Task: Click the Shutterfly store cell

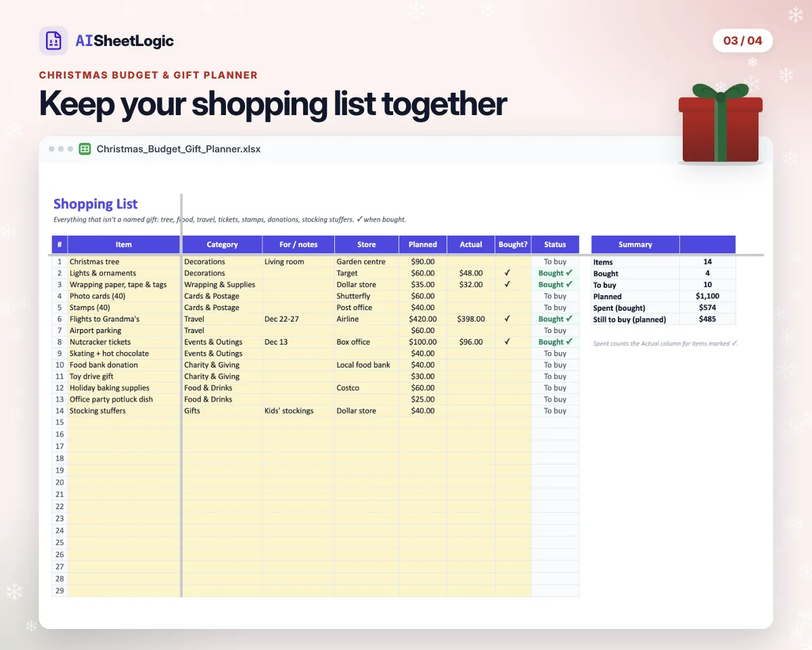Action: click(366, 296)
